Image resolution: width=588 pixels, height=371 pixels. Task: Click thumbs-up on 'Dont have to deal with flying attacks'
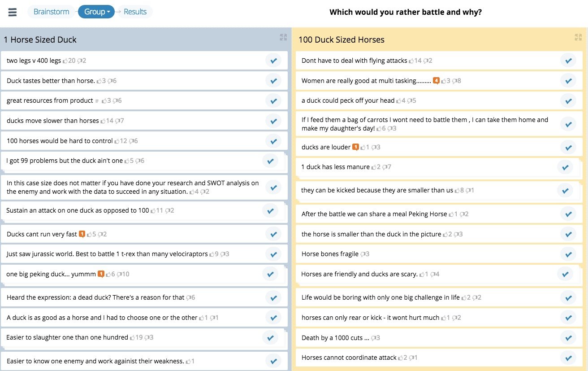[x=411, y=61]
